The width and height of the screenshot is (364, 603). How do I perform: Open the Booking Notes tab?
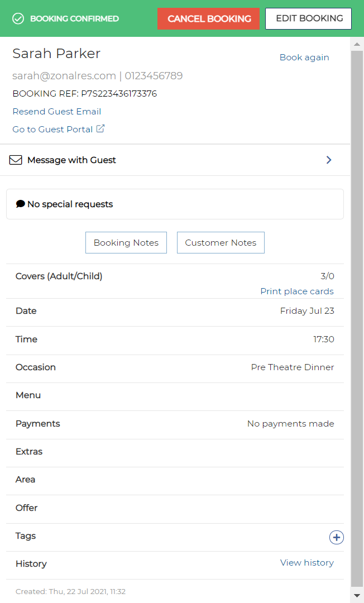(x=126, y=243)
